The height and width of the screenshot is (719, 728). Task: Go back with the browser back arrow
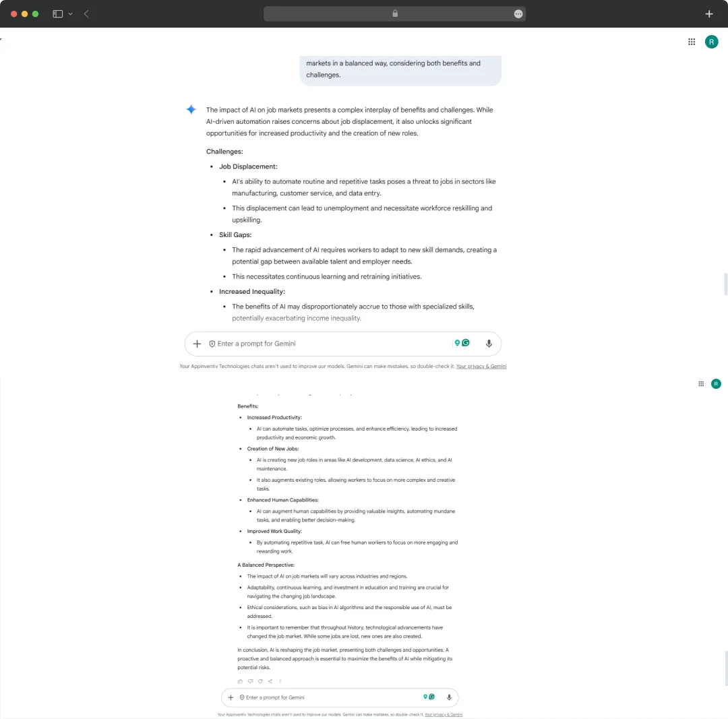pyautogui.click(x=86, y=14)
